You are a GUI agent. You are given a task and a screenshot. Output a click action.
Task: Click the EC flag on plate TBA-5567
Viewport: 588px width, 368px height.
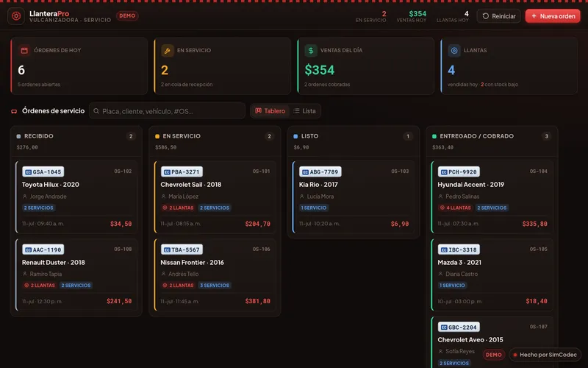(167, 250)
